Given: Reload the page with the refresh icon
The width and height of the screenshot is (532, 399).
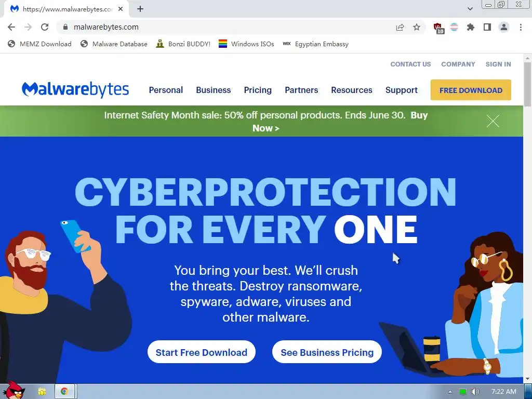Looking at the screenshot, I should tap(45, 27).
